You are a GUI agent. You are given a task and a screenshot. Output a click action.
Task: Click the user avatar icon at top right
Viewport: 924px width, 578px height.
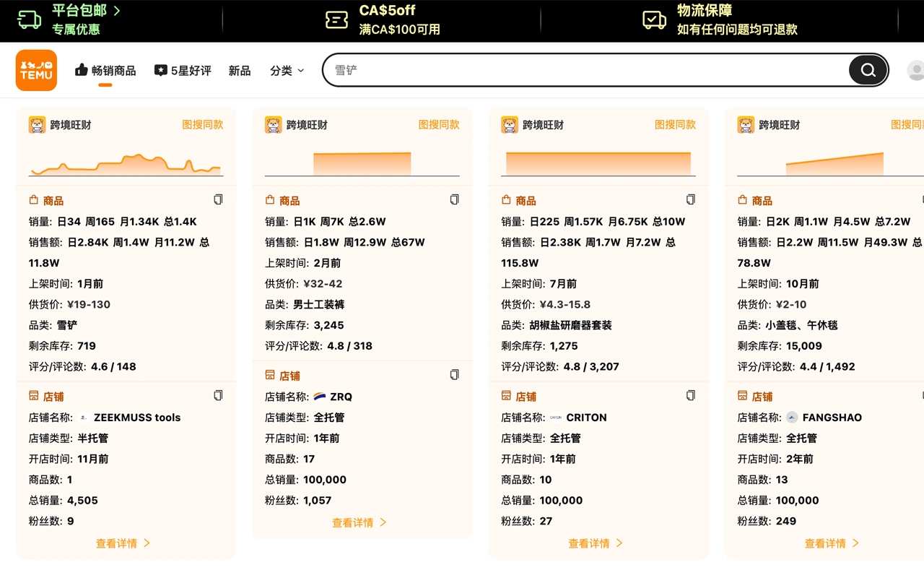[x=915, y=69]
